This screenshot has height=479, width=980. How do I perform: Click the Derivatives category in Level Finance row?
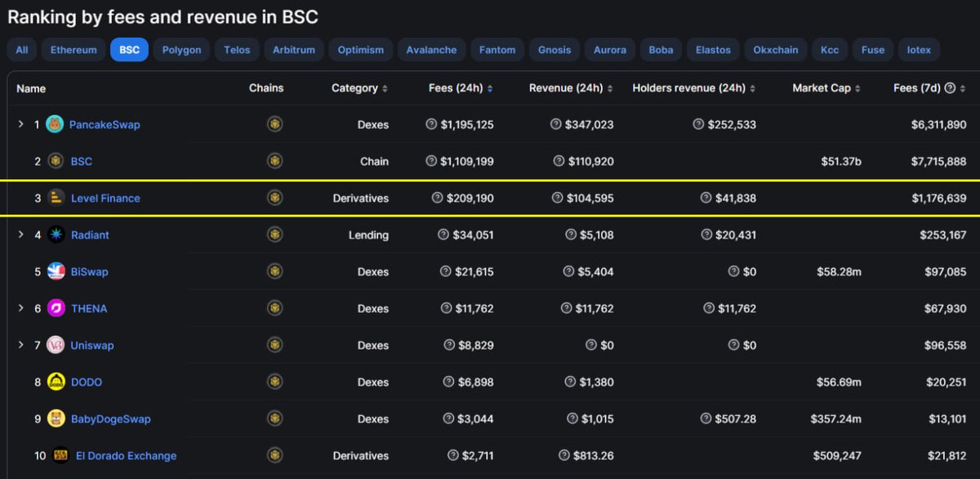pyautogui.click(x=361, y=199)
